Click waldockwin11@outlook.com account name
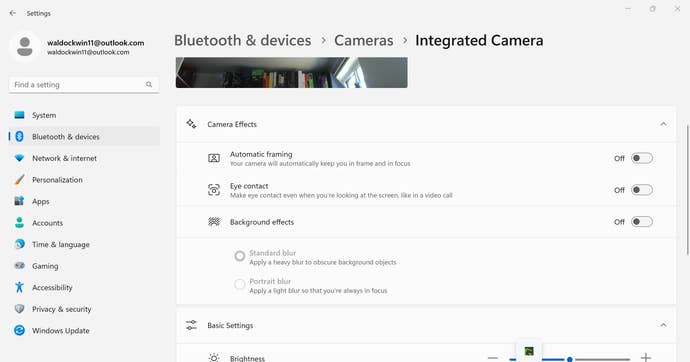This screenshot has height=362, width=690. [x=95, y=43]
